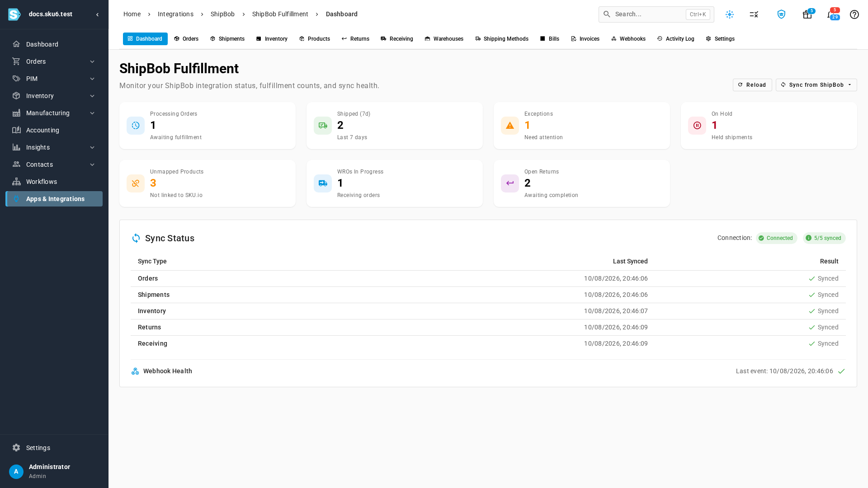The width and height of the screenshot is (868, 488).
Task: Click the 5/5 synced chip
Action: pyautogui.click(x=824, y=238)
